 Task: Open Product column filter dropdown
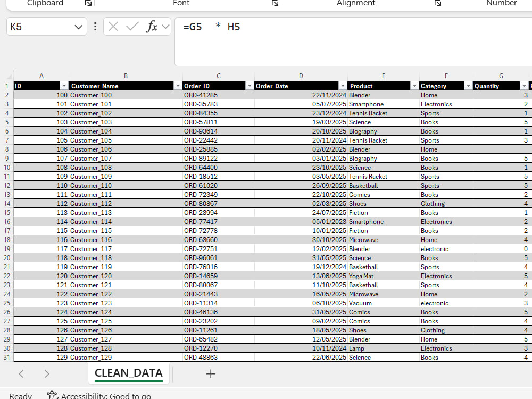pyautogui.click(x=414, y=86)
